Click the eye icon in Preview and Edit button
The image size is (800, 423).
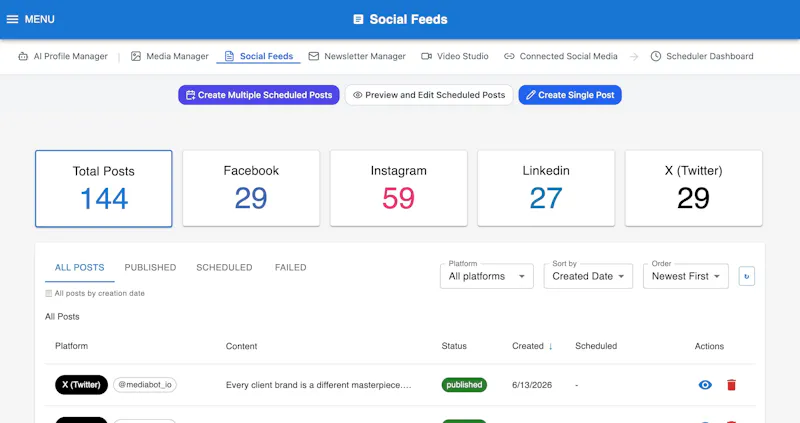coord(358,95)
